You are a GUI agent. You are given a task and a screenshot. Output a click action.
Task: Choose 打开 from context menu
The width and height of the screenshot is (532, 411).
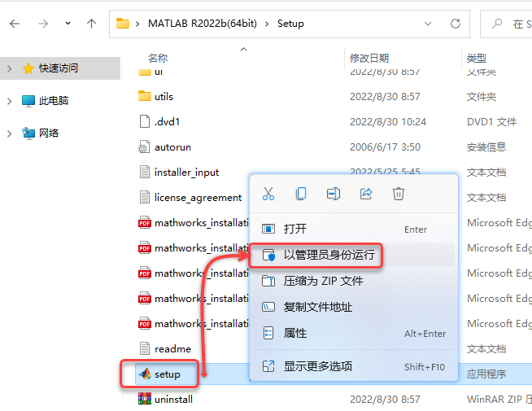pos(354,229)
